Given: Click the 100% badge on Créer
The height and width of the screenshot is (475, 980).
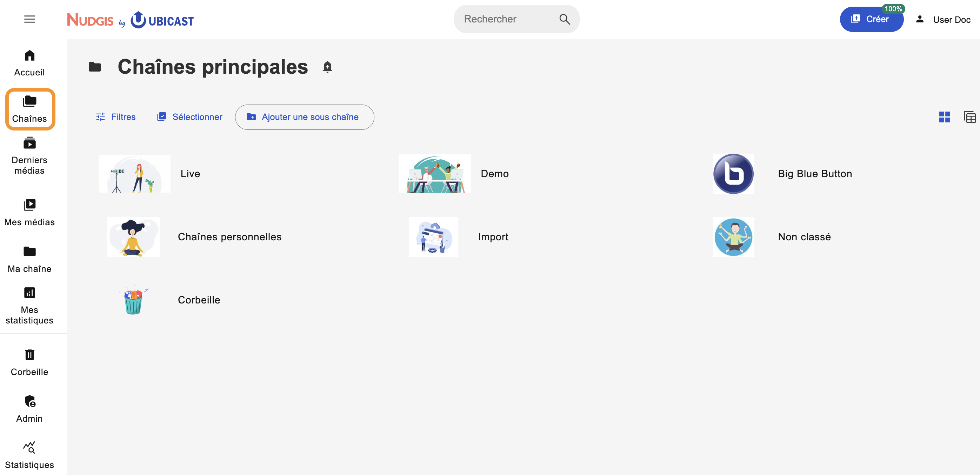Looking at the screenshot, I should 893,9.
